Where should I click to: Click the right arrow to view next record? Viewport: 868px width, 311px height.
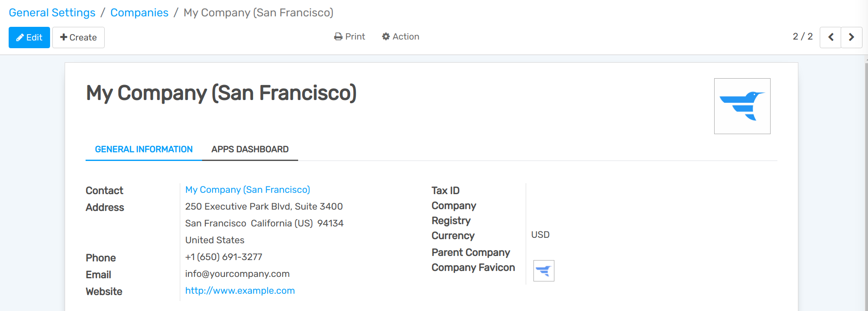[852, 37]
